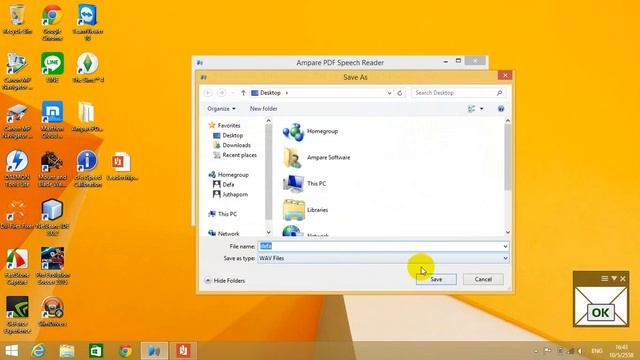Go up one folder level
The width and height of the screenshot is (640, 360).
tap(243, 93)
